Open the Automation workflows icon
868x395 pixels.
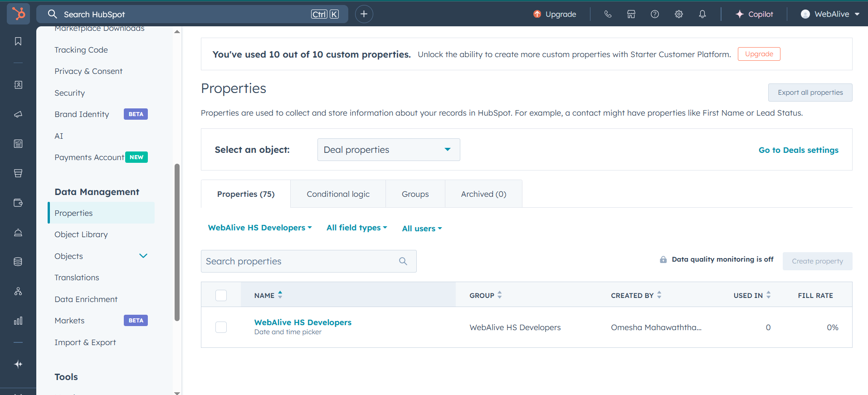[18, 291]
